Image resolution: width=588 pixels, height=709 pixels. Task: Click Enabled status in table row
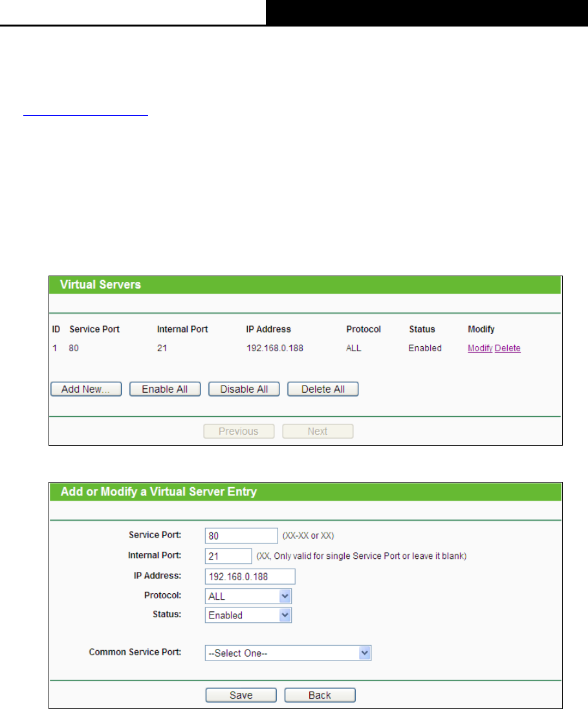[425, 348]
